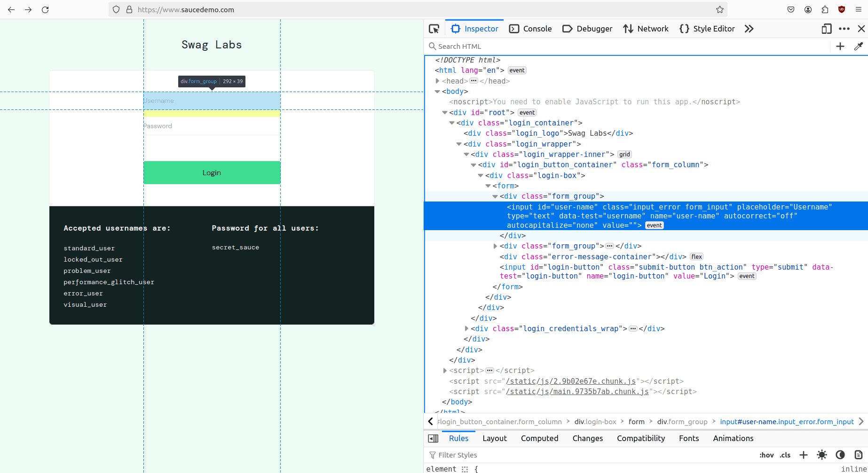Image resolution: width=868 pixels, height=473 pixels.
Task: Open the Firefox account icon
Action: click(x=808, y=9)
